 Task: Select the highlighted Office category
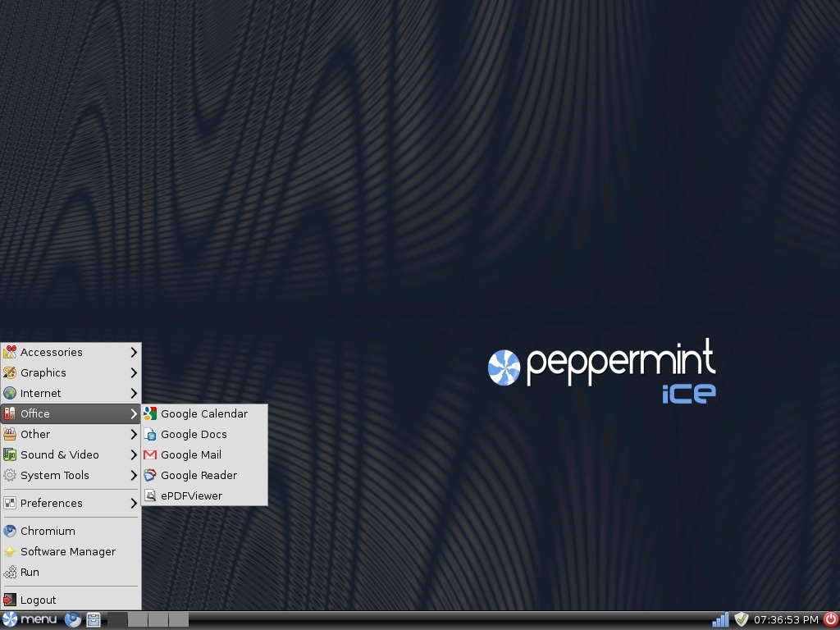pyautogui.click(x=71, y=413)
